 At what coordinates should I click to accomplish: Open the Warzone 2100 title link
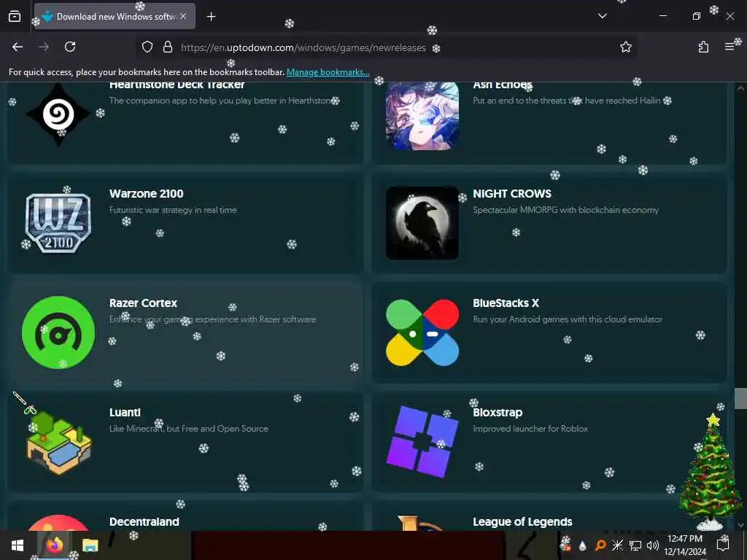pos(146,194)
